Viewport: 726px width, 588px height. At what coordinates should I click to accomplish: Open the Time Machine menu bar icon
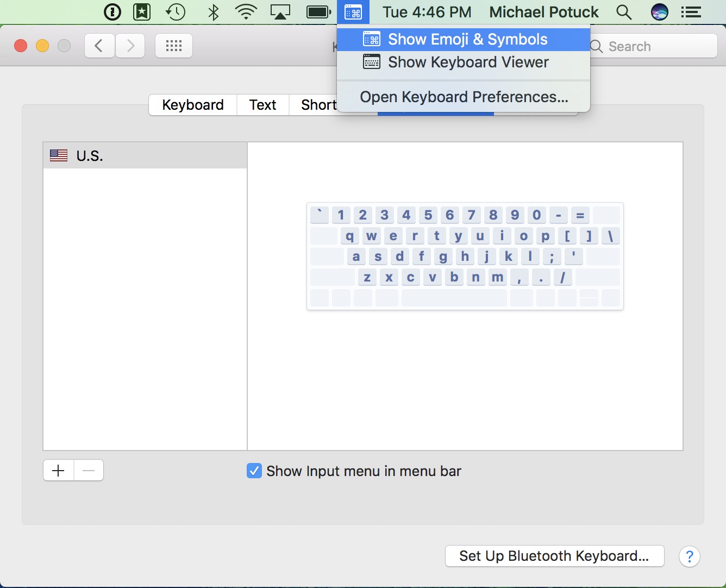tap(175, 11)
